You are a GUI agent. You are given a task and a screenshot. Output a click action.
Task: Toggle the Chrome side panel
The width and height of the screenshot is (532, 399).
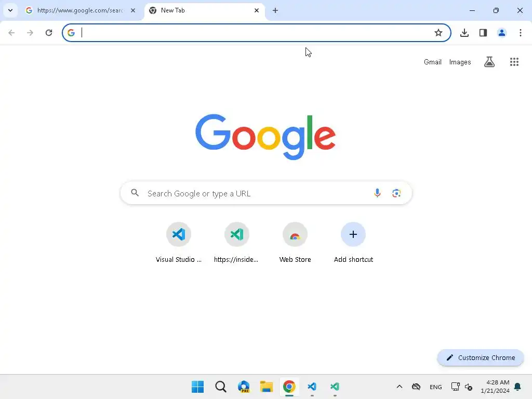(x=483, y=33)
